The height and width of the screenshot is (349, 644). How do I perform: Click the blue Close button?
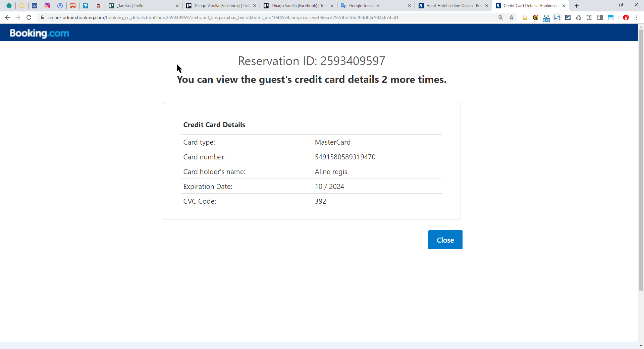click(445, 240)
